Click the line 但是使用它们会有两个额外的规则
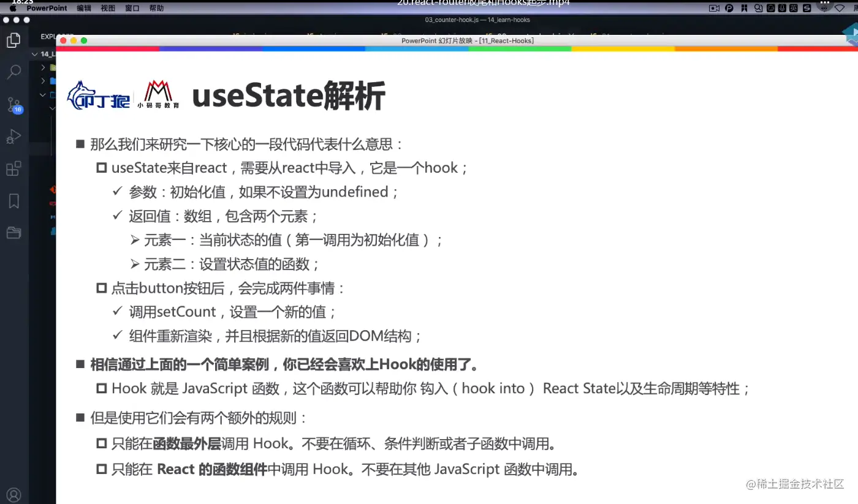The width and height of the screenshot is (858, 504). 199,418
